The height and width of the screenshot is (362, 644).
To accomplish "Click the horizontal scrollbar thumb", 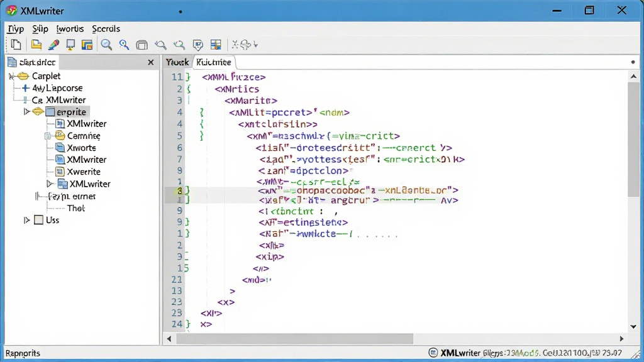I will point(294,339).
